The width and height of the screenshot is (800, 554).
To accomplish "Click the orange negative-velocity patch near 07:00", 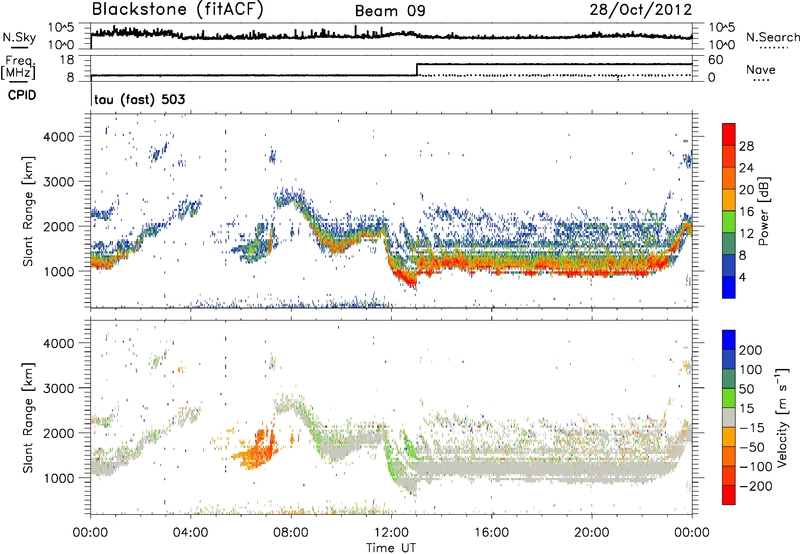I will (x=258, y=450).
